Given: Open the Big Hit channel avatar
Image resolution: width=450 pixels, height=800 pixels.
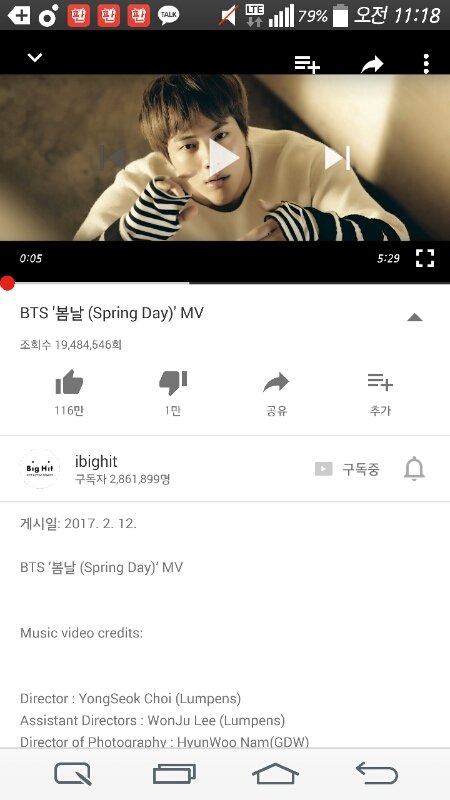Looking at the screenshot, I should pyautogui.click(x=40, y=469).
